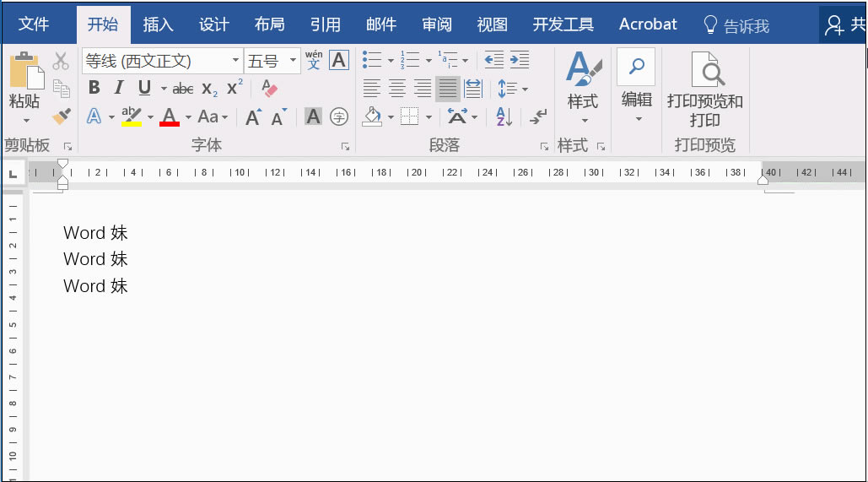The image size is (868, 482).
Task: Open Paragraph dialog launcher
Action: [545, 147]
